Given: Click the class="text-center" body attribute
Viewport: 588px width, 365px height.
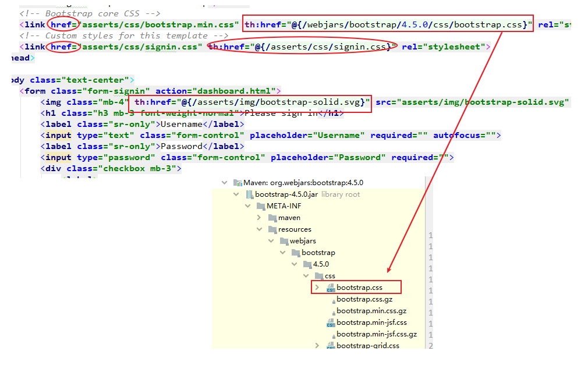Looking at the screenshot, I should point(80,80).
